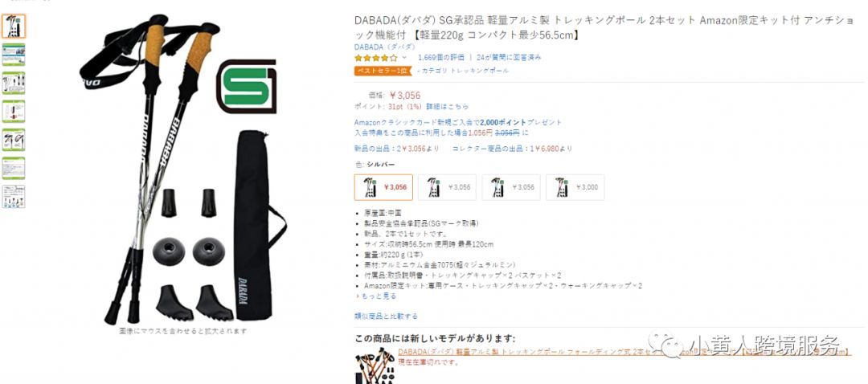The image size is (868, 384).
Task: Expand the rating dropdown arrow beside stars
Action: click(404, 58)
